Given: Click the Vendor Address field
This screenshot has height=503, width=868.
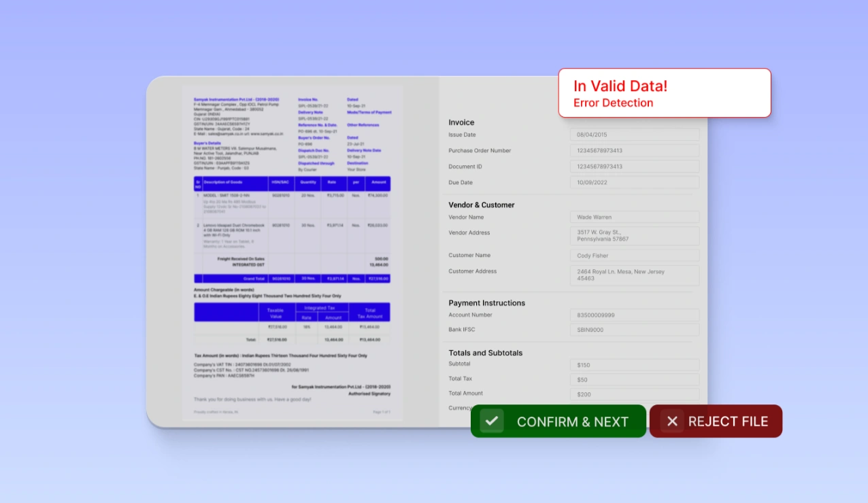Looking at the screenshot, I should click(x=634, y=236).
